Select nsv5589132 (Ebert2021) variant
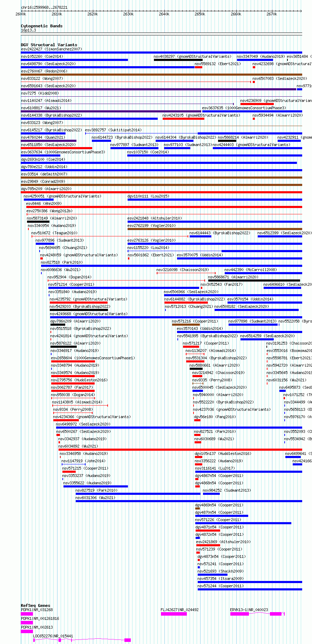 (218, 64)
